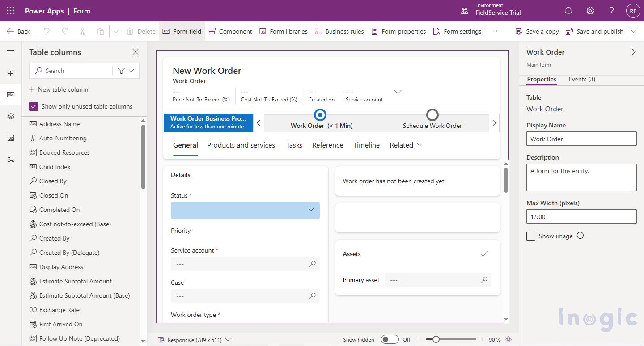
Task: Click Save a copy
Action: pos(537,31)
